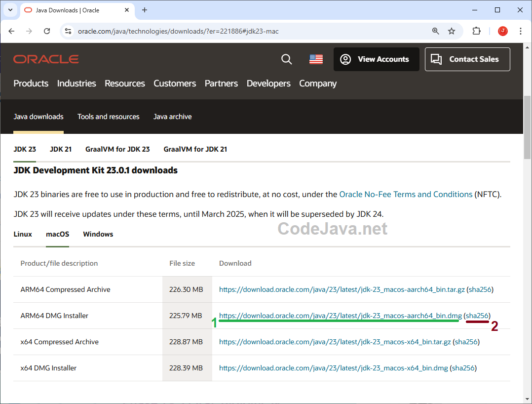
Task: Click the 'ARM64 DMG Installer' description cell
Action: [88, 316]
